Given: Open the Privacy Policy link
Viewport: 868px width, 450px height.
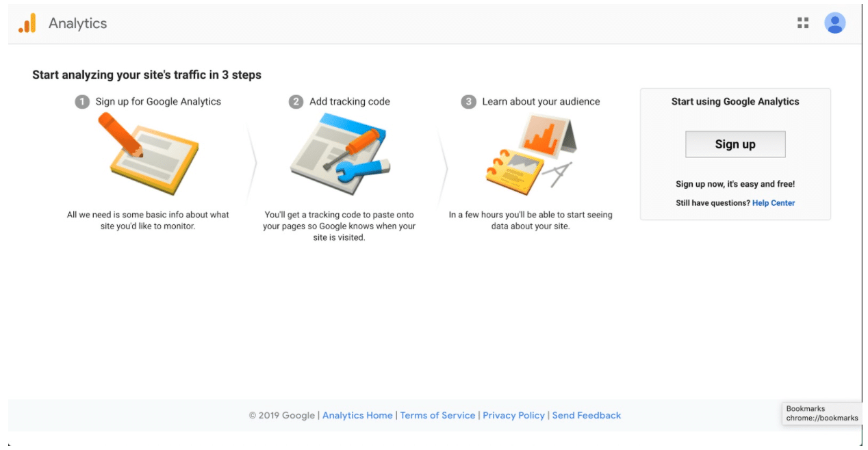Looking at the screenshot, I should 513,415.
